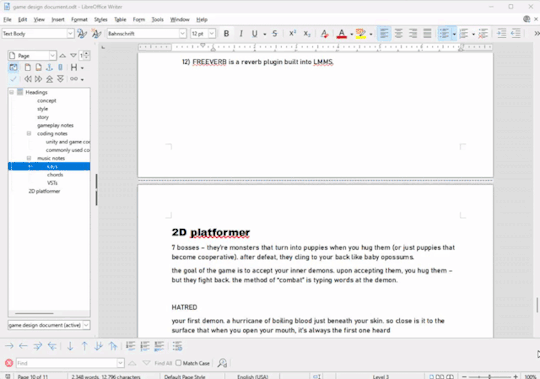The width and height of the screenshot is (540, 379).
Task: Click the Update Selected Style icon
Action: pos(82,33)
